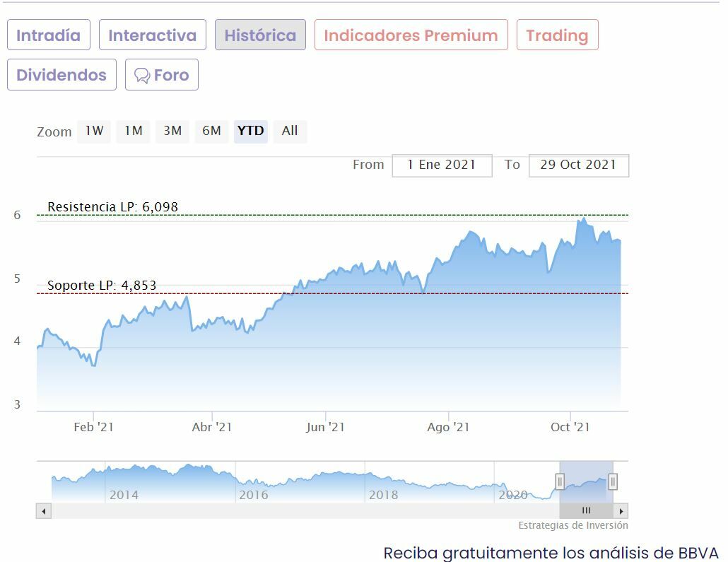Select the Histórica tab
This screenshot has width=728, height=562.
(x=260, y=35)
